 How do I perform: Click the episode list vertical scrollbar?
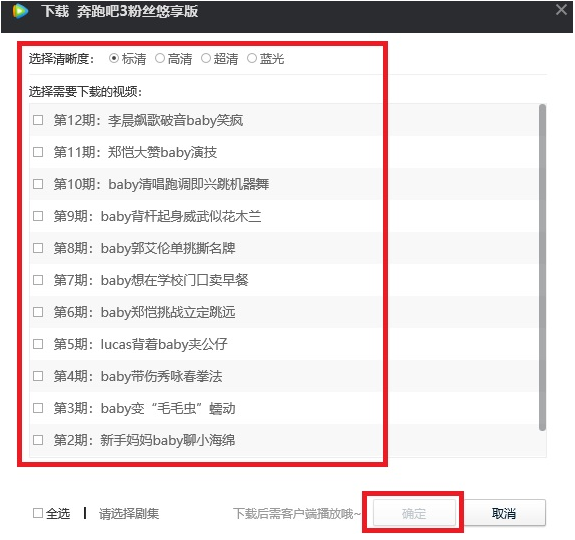542,267
